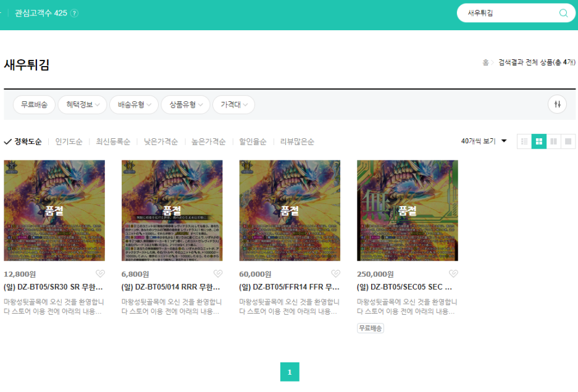This screenshot has width=578, height=392.
Task: Favorite the 6,800원 product with heart icon
Action: [218, 273]
